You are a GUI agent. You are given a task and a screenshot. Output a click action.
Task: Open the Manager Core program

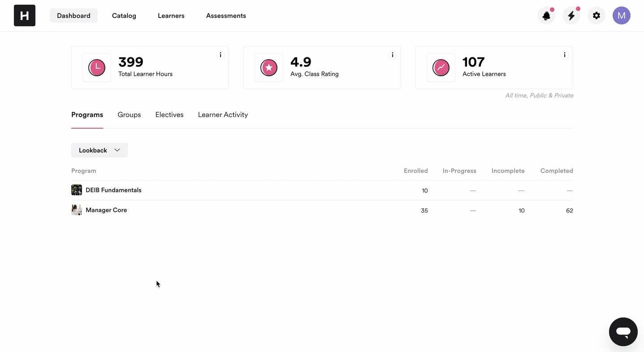coord(106,210)
